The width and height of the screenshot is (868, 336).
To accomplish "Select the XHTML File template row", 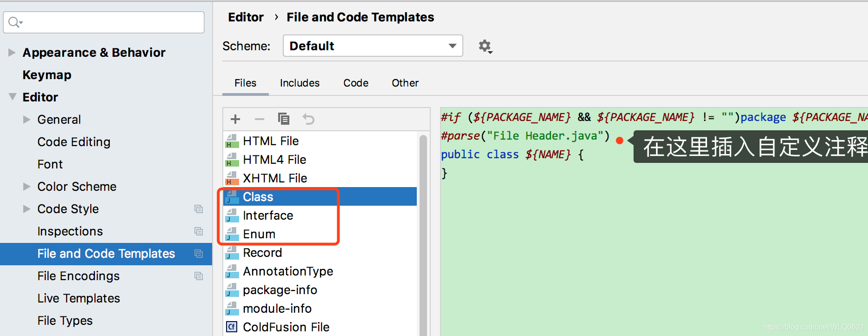I will pyautogui.click(x=320, y=178).
